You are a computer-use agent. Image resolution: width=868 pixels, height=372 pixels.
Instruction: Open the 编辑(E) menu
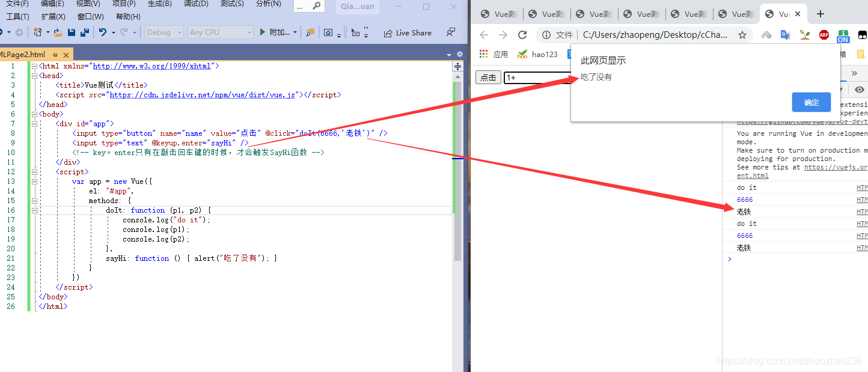52,4
